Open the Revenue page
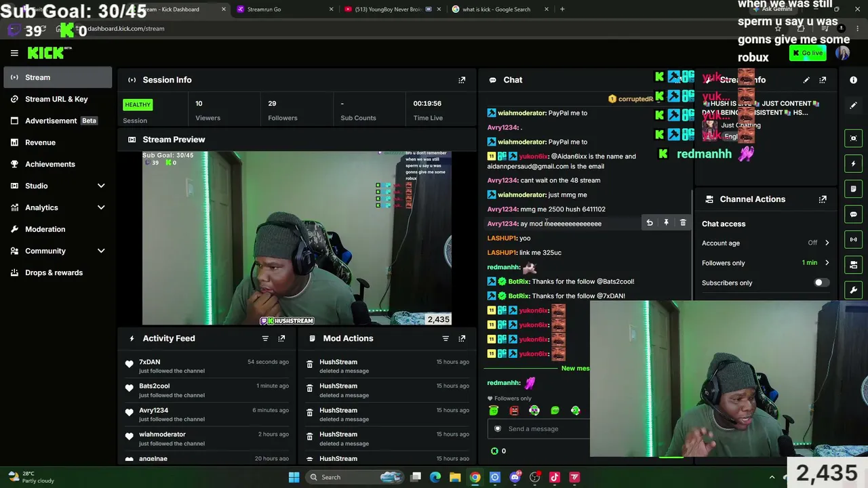Image resolution: width=868 pixels, height=488 pixels. 58,142
